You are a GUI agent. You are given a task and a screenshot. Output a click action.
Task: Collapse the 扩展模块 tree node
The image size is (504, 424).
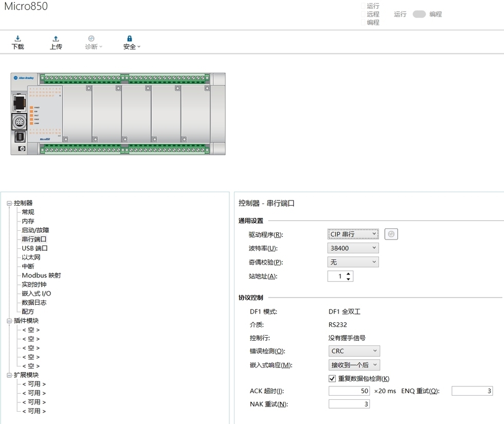(9, 375)
